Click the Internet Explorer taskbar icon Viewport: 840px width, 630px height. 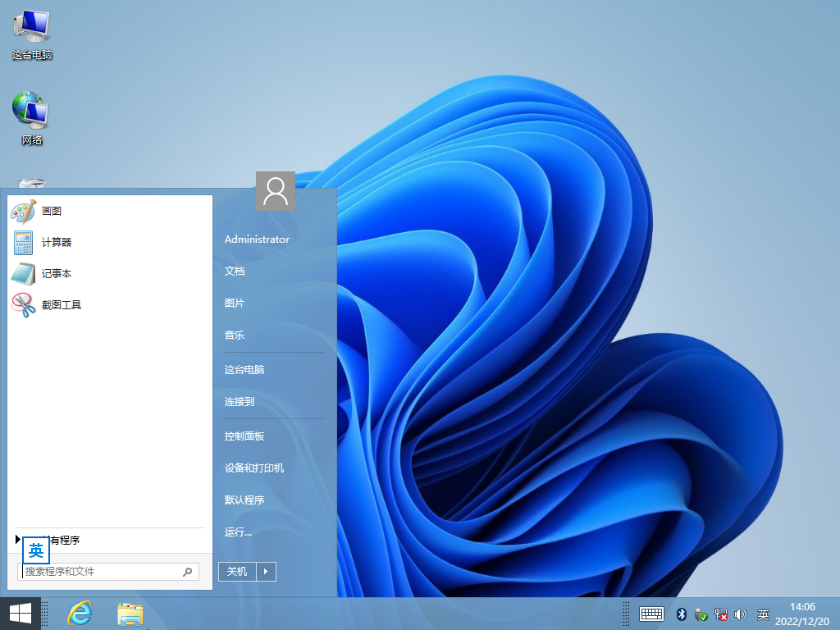[80, 613]
